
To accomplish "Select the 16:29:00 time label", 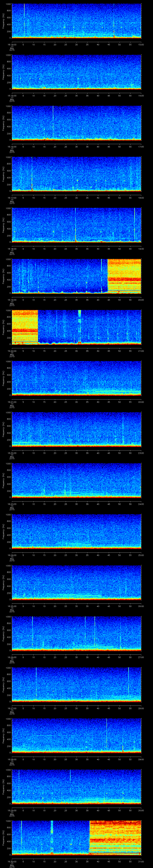I will coord(12,810).
